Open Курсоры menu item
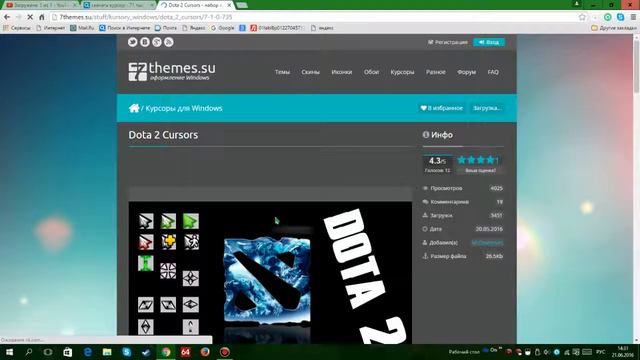This screenshot has width=640, height=360. (402, 72)
